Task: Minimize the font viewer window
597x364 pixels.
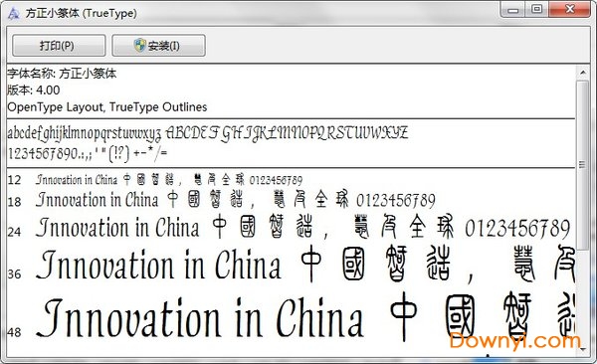Action: point(512,9)
